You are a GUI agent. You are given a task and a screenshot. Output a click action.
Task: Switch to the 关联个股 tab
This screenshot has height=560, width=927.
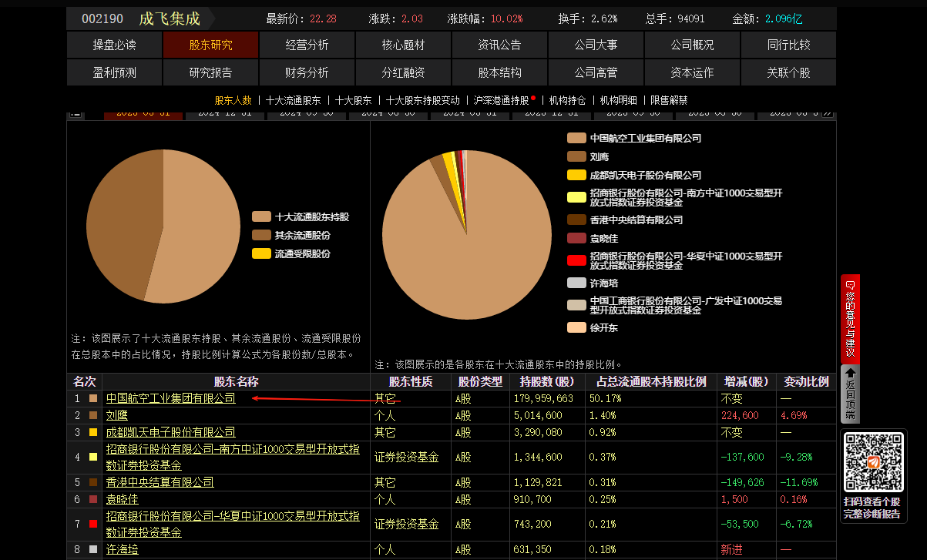click(788, 72)
